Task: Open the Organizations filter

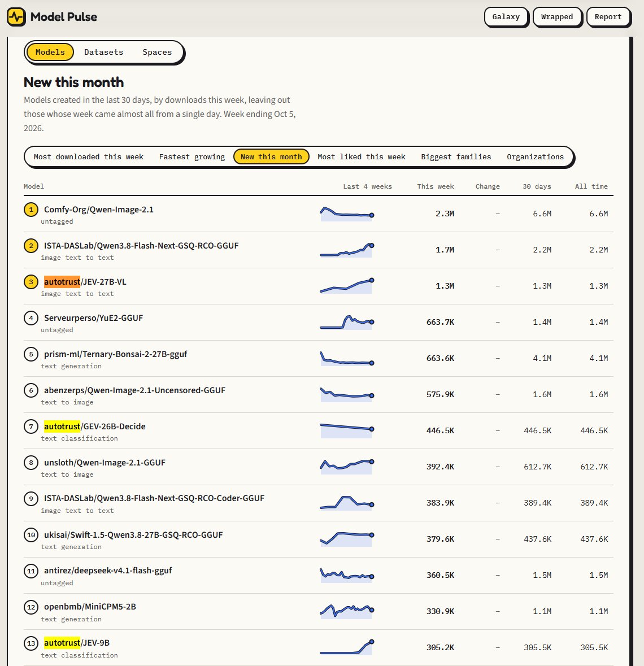Action: [x=535, y=156]
